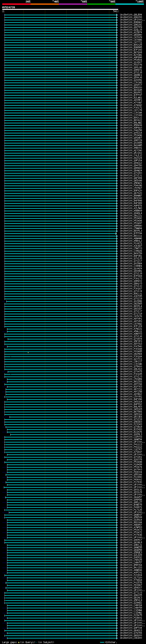Select UniRef100_Q2XTC1 label
Screen dimensions: 146x644
[131, 359]
